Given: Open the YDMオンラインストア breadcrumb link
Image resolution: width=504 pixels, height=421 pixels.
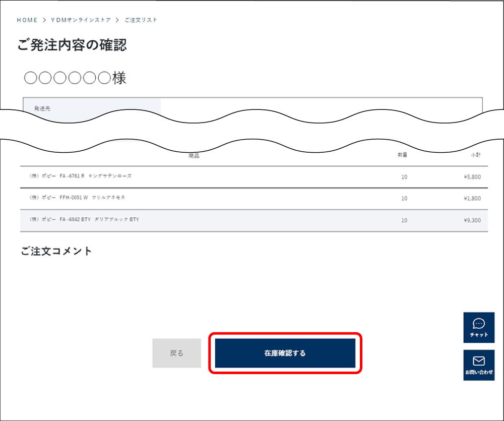Looking at the screenshot, I should click(x=81, y=20).
